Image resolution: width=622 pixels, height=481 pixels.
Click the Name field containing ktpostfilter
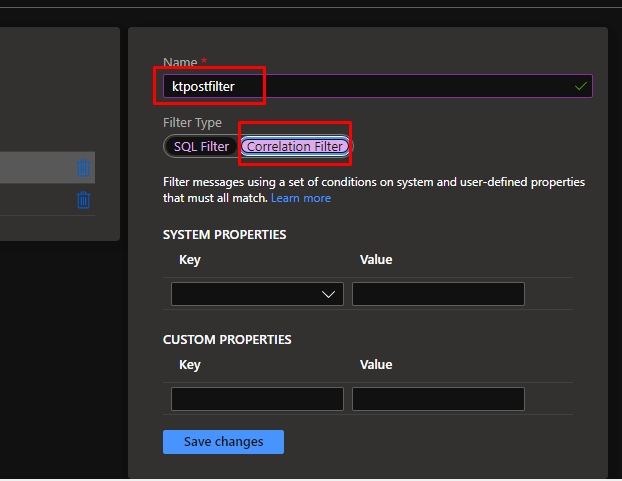pyautogui.click(x=370, y=87)
